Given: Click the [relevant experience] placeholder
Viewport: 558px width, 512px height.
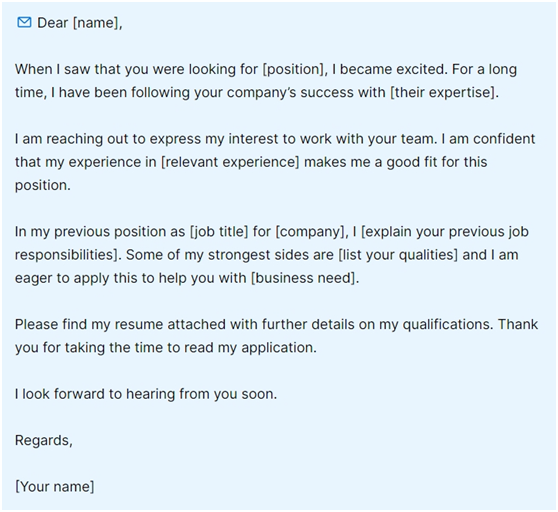Looking at the screenshot, I should [x=230, y=162].
